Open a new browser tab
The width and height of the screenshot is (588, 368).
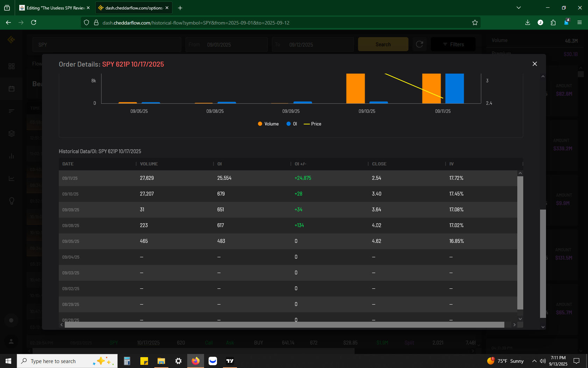tap(180, 8)
